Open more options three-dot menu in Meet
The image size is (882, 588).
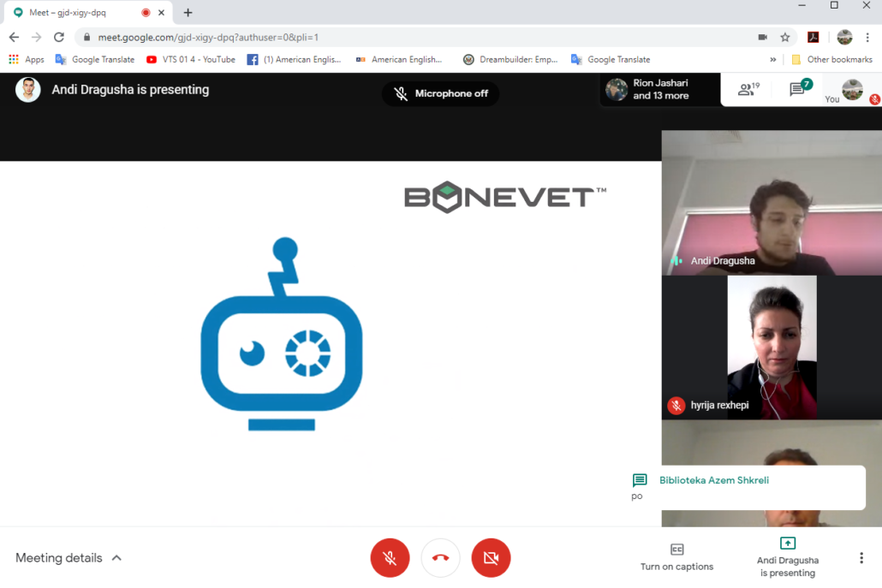[861, 558]
